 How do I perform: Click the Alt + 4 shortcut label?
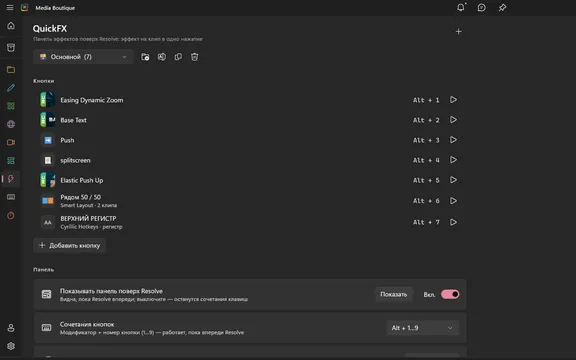tap(426, 161)
